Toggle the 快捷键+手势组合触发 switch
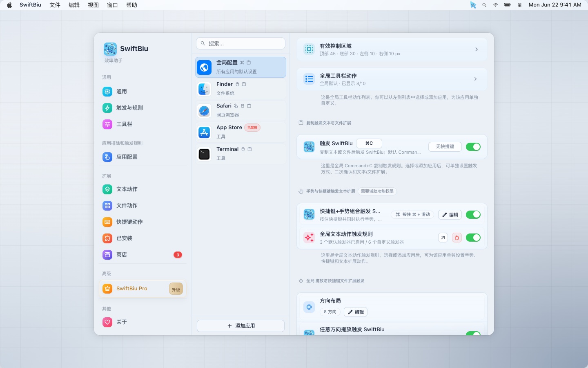588x368 pixels. click(x=473, y=215)
